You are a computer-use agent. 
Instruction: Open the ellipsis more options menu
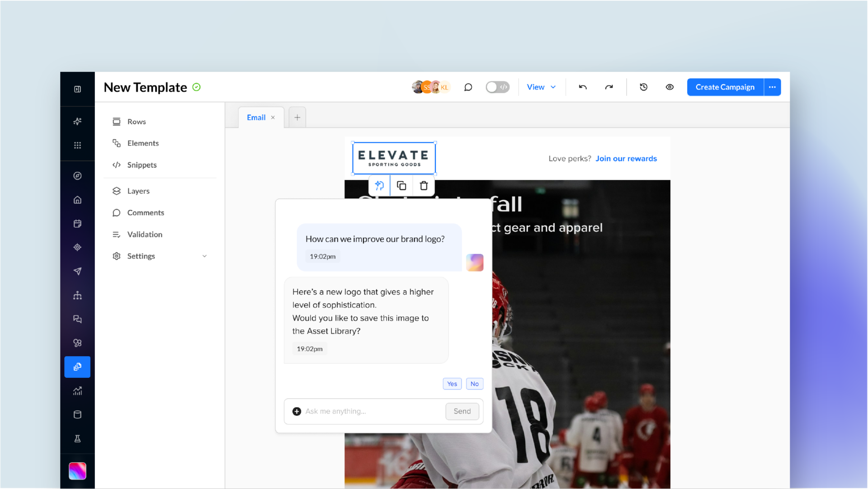(x=772, y=87)
